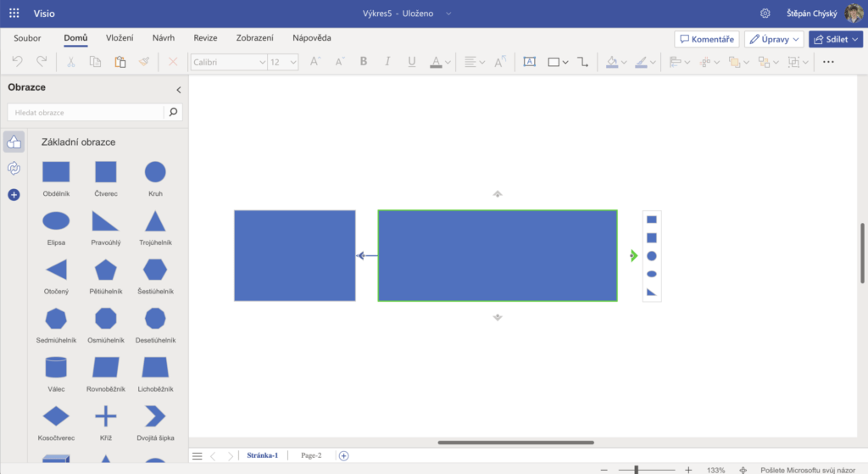Expand the font size 12 dropdown
The height and width of the screenshot is (474, 868).
(x=283, y=62)
